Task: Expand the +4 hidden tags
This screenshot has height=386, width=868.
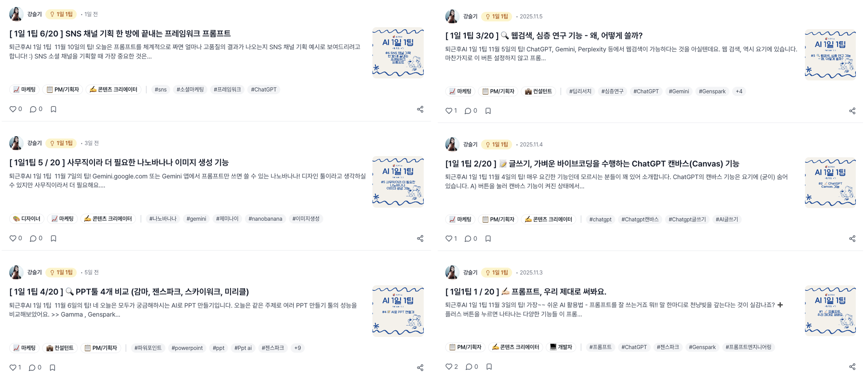Action: pos(739,92)
